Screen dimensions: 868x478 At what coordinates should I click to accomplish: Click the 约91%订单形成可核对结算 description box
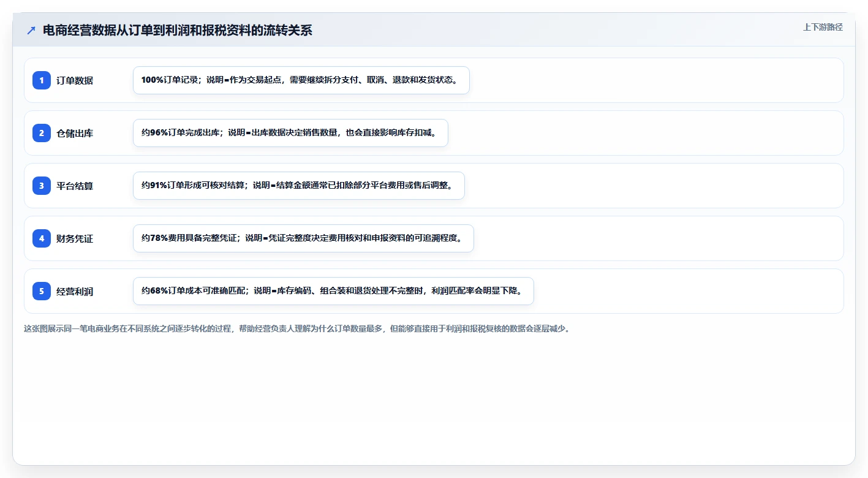pyautogui.click(x=299, y=186)
